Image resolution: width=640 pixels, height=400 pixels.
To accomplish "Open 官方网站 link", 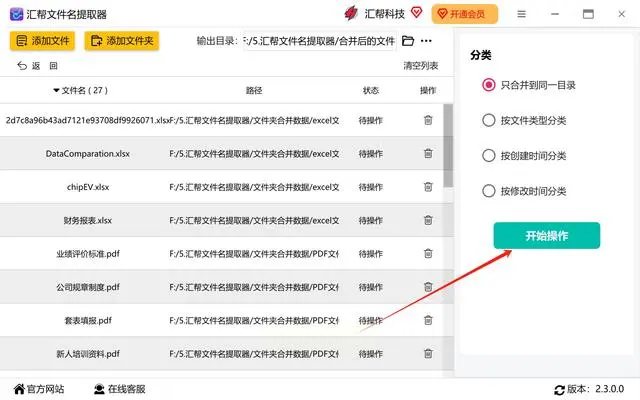I will coord(39,389).
